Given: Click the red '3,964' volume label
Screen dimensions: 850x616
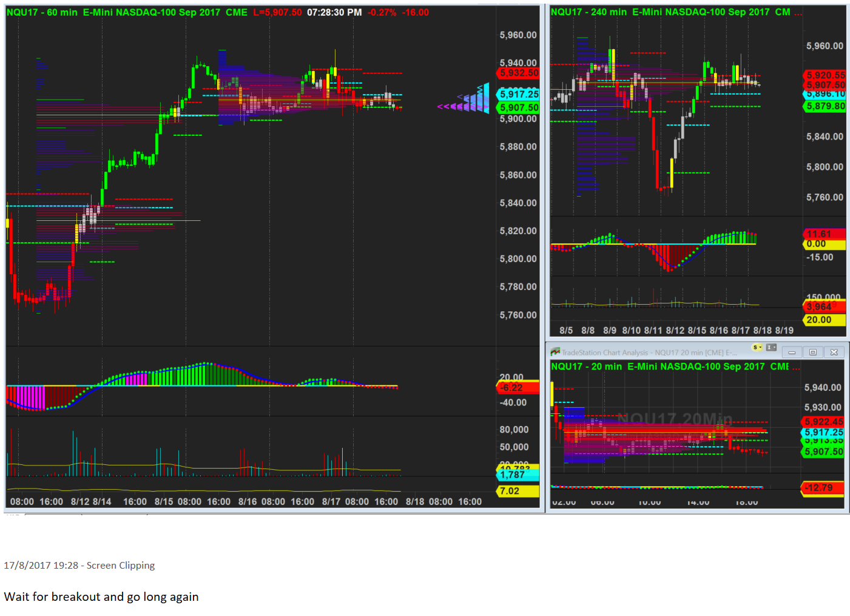Looking at the screenshot, I should (825, 307).
